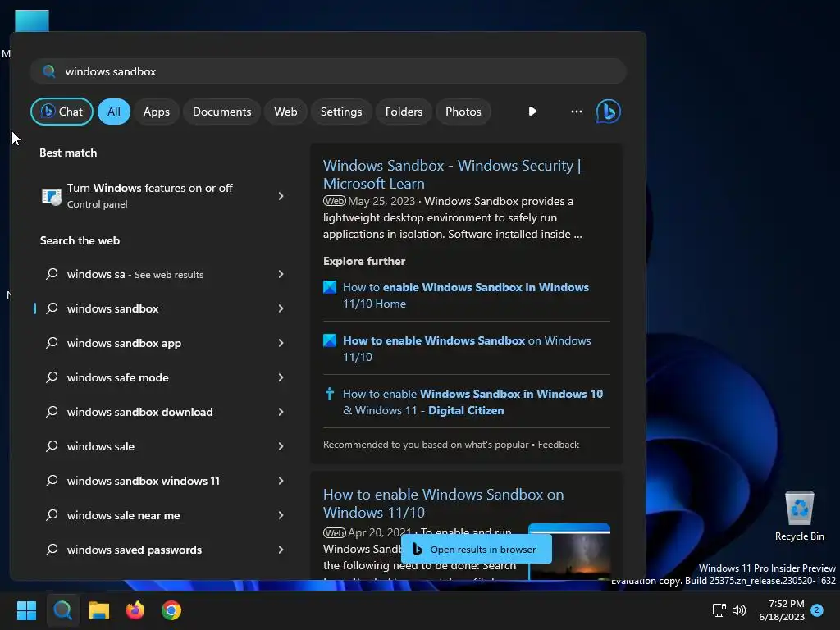Expand the windows sa suggestion chevron

(x=281, y=274)
